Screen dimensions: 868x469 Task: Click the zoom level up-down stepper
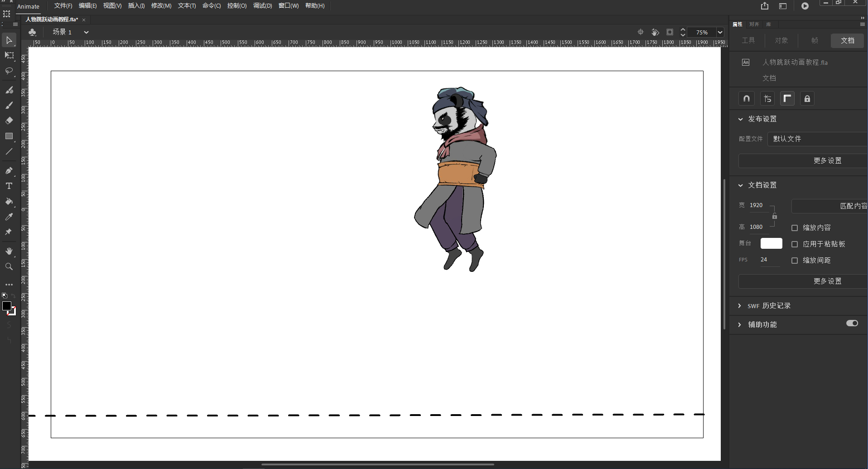click(683, 32)
